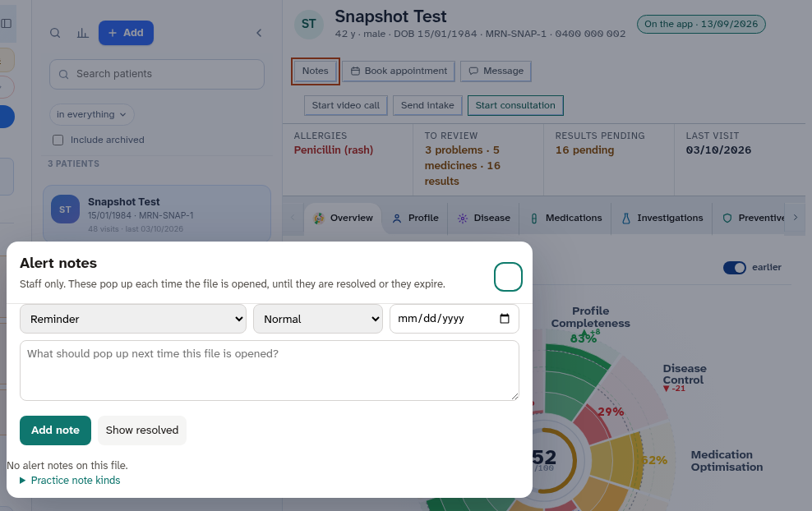Toggle the sidebar panel icon
Screen dimensions: 812x511
click(x=7, y=23)
